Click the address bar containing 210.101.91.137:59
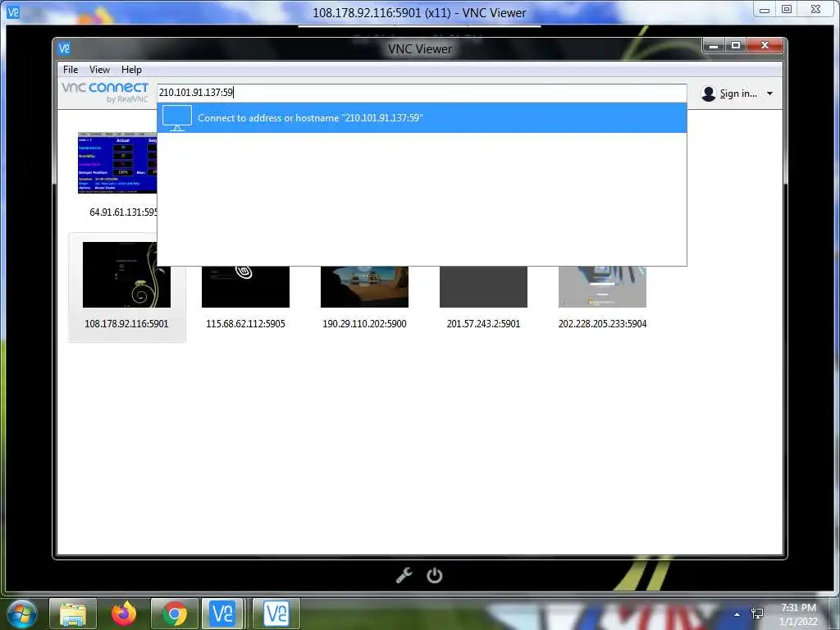840x630 pixels. [x=422, y=93]
